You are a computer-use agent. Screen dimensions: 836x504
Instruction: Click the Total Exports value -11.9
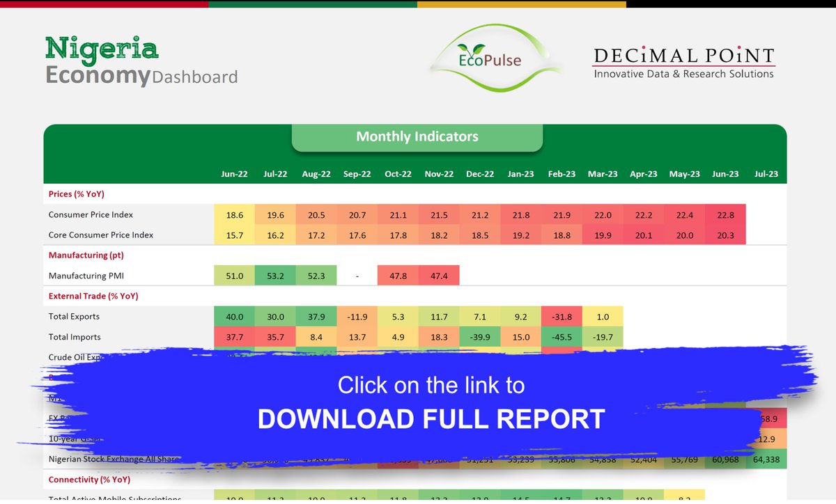357,316
